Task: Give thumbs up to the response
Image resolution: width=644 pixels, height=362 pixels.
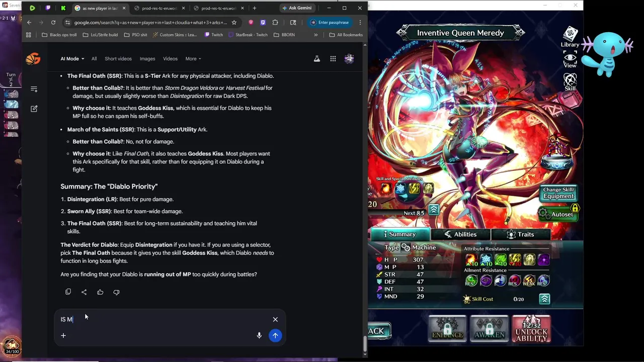Action: click(x=100, y=292)
